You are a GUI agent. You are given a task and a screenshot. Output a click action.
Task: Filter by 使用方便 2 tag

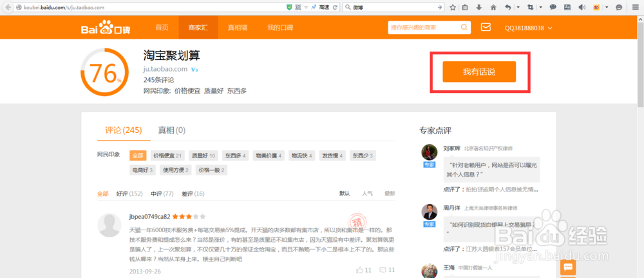pos(175,170)
